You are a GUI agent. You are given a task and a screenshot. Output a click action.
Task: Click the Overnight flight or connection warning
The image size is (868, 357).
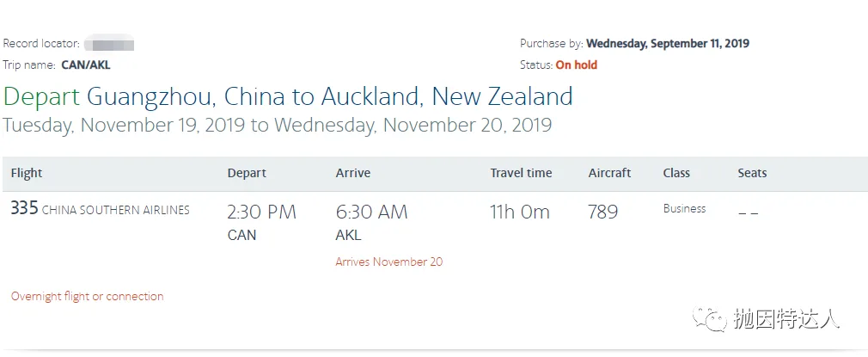pos(87,296)
